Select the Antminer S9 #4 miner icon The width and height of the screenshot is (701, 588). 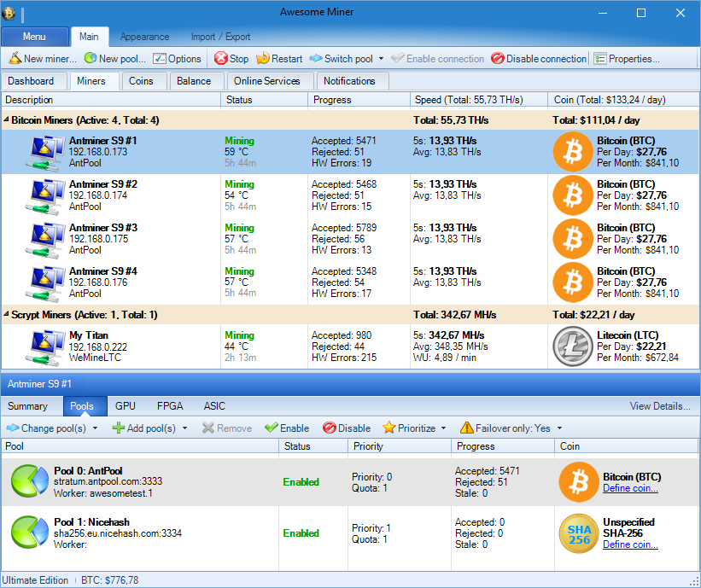click(45, 282)
